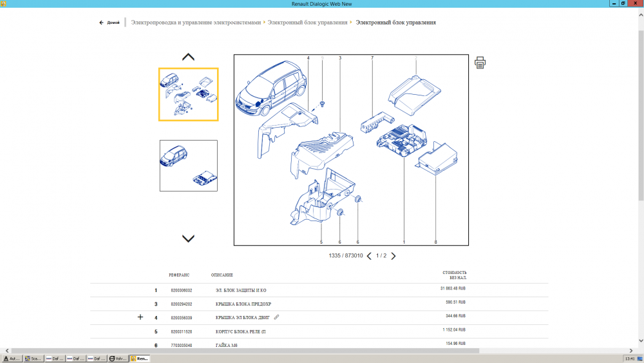Click callout number 4 above the diagram

tap(308, 58)
